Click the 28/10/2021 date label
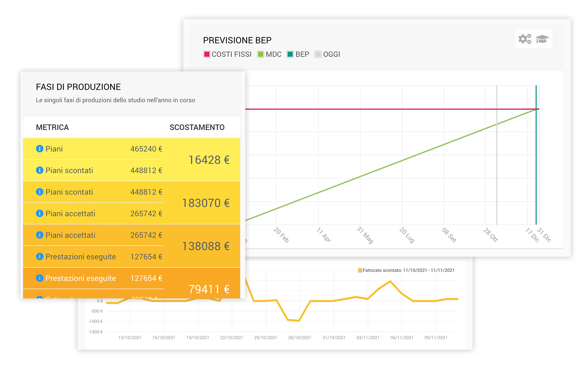 click(x=300, y=338)
